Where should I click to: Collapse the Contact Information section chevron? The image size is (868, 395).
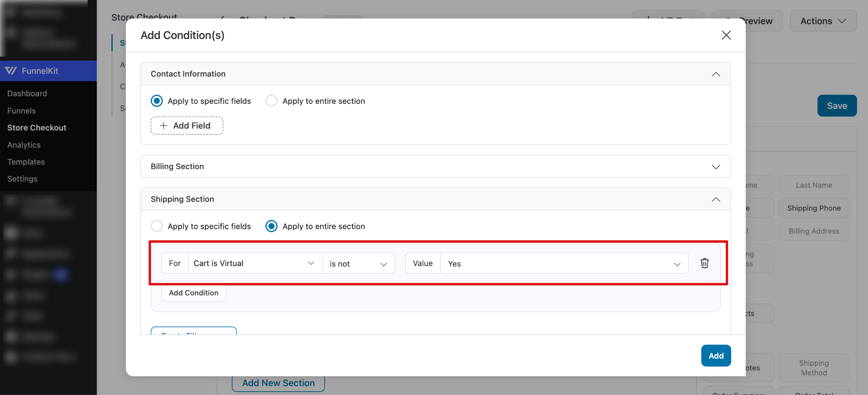716,74
